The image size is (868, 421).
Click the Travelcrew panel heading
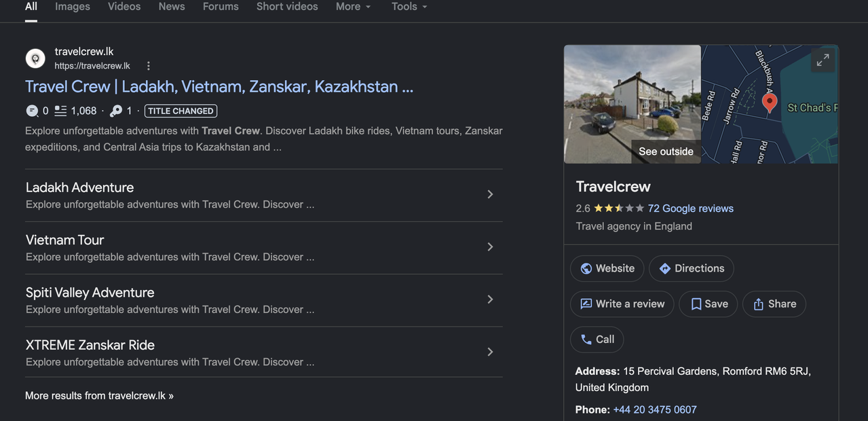click(x=613, y=187)
